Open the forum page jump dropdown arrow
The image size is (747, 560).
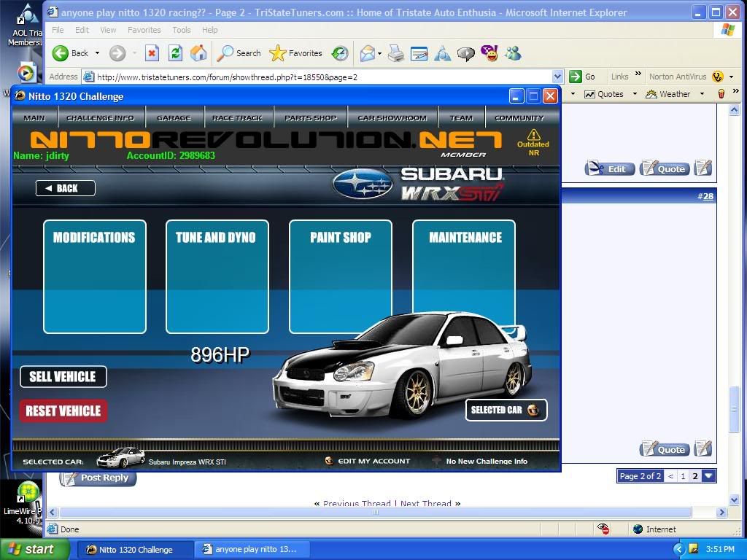(x=708, y=476)
